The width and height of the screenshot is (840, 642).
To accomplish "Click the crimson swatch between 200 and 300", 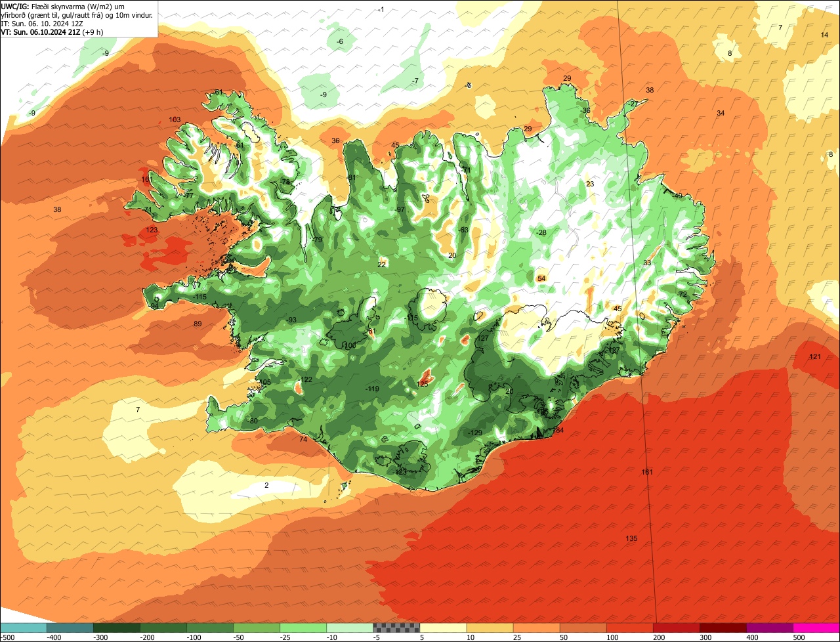I will click(x=676, y=628).
